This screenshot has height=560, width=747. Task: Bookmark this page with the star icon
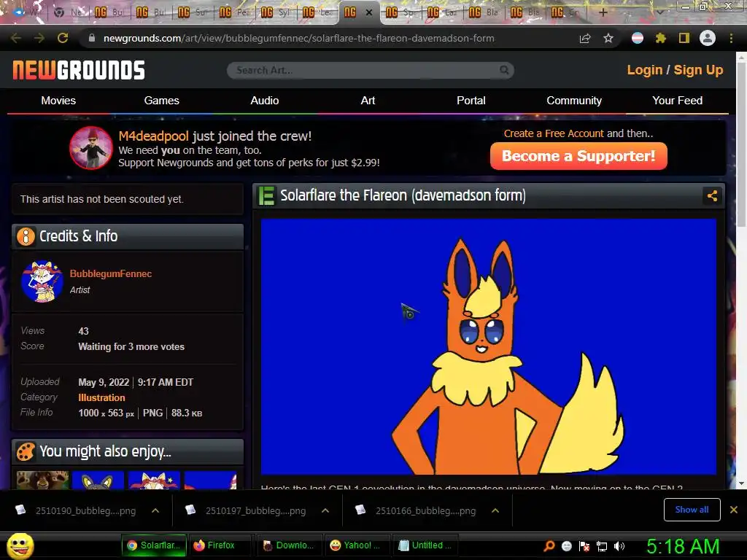click(608, 38)
